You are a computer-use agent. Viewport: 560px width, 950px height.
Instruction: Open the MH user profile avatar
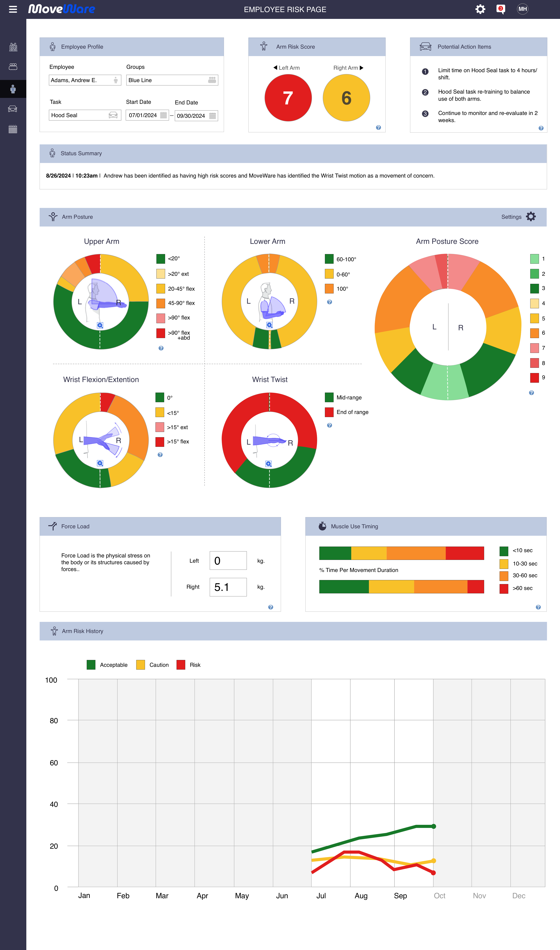523,9
